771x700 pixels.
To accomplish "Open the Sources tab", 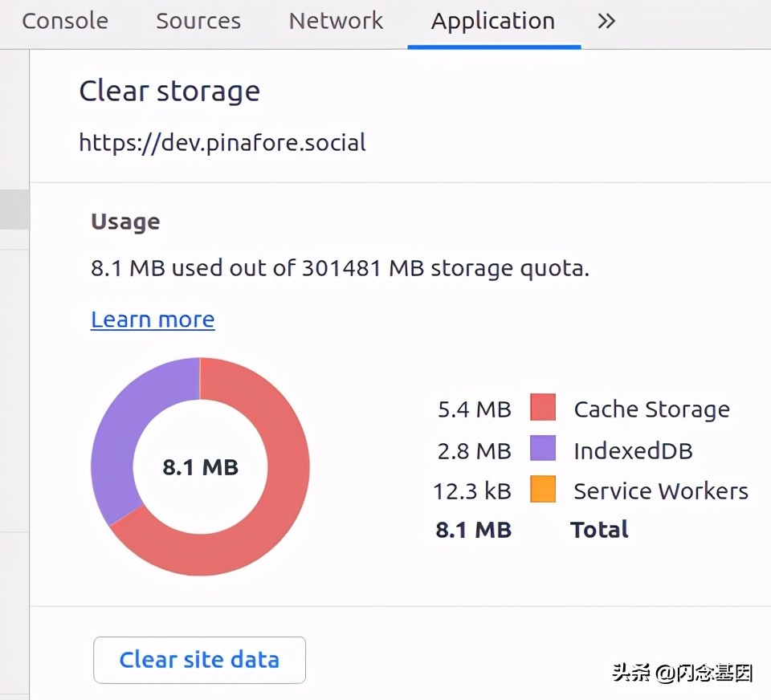I will [198, 21].
